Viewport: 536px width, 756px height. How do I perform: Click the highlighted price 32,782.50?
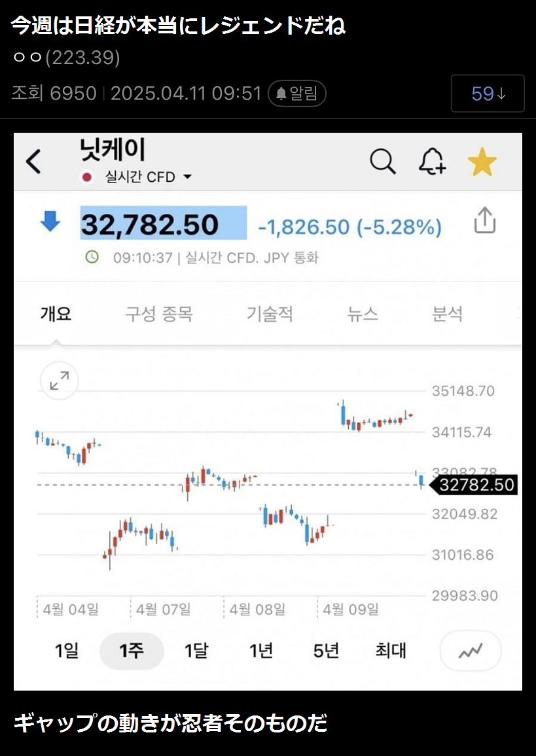click(163, 224)
